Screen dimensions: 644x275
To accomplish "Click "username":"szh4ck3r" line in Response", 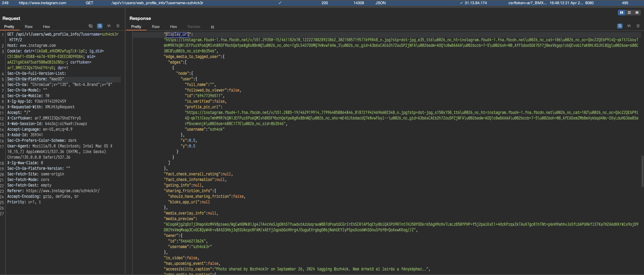I will click(190, 247).
